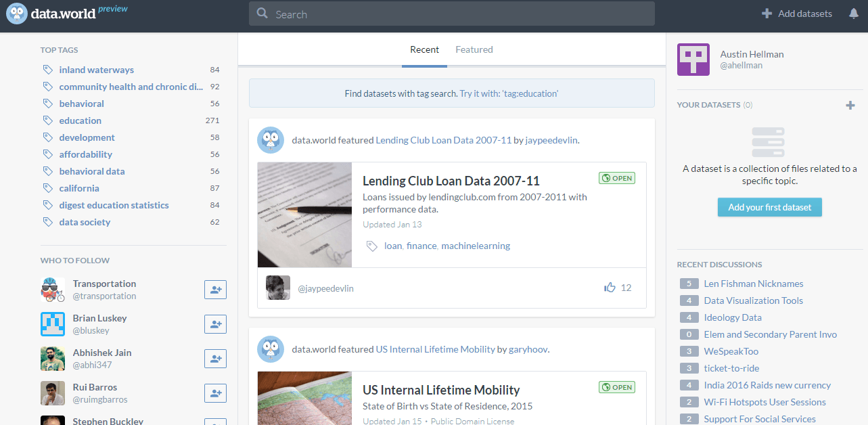Follow the Transportation account
Viewport: 868px width, 425px height.
[215, 290]
